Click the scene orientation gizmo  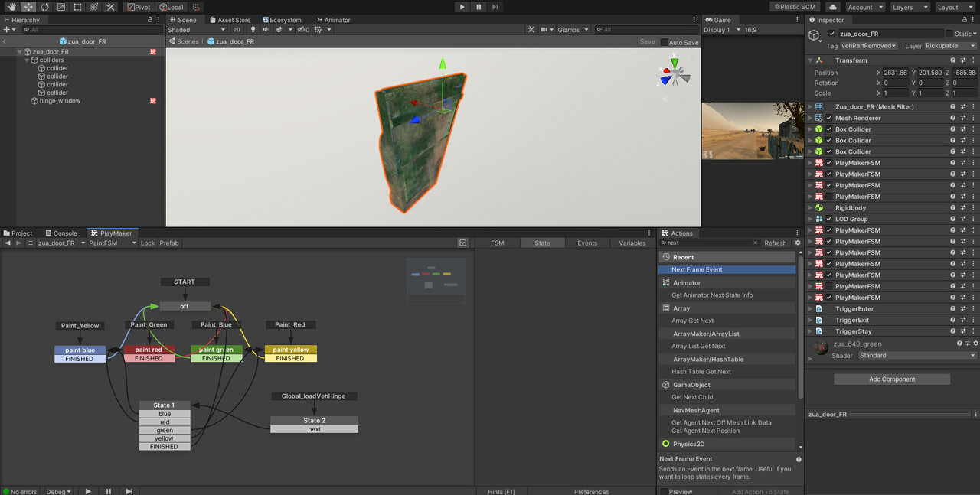pyautogui.click(x=675, y=75)
